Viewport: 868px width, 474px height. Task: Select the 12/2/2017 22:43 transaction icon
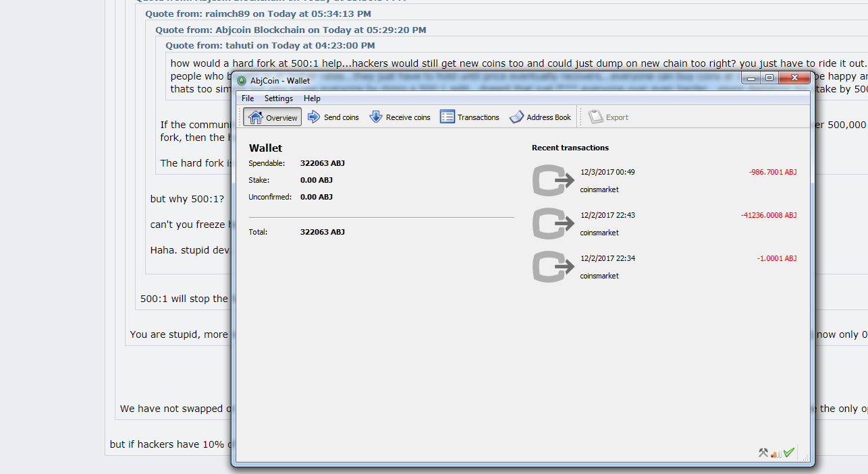[553, 224]
